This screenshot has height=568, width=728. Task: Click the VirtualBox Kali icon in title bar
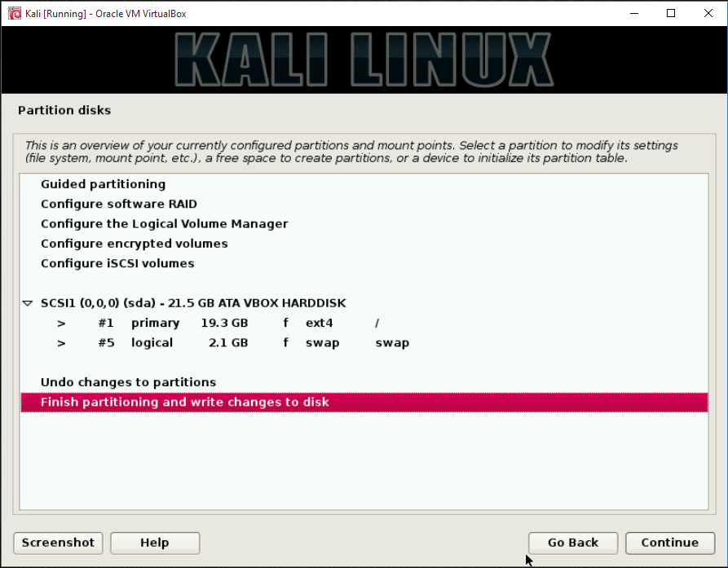coord(15,14)
